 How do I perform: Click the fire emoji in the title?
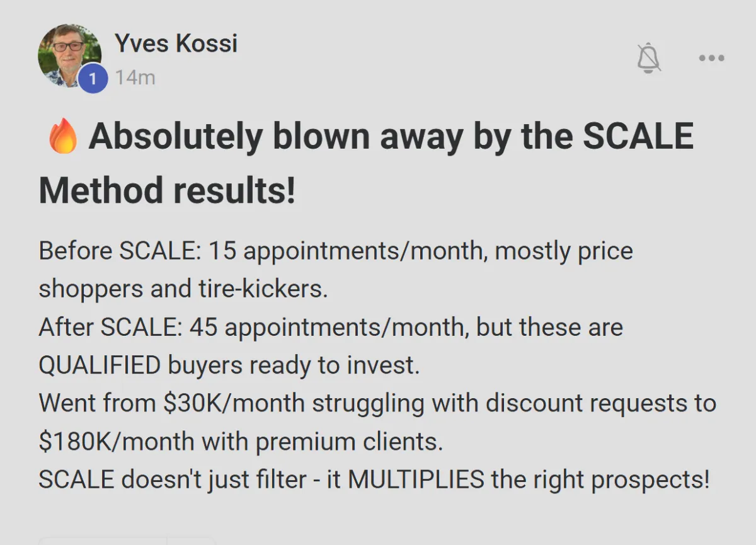(63, 138)
